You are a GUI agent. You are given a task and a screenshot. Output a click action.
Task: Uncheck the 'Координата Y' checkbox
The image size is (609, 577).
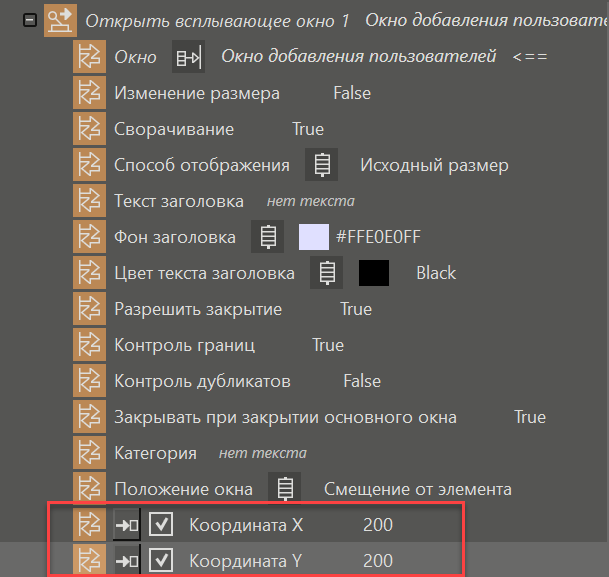pos(161,561)
